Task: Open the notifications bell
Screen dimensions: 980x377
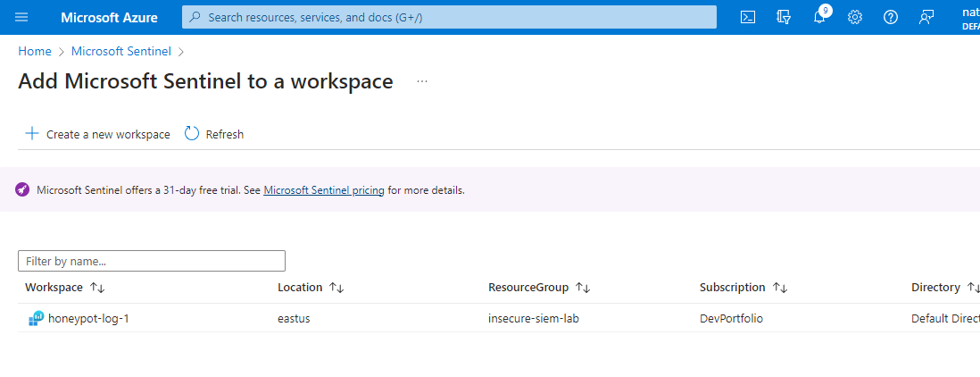Action: click(819, 17)
